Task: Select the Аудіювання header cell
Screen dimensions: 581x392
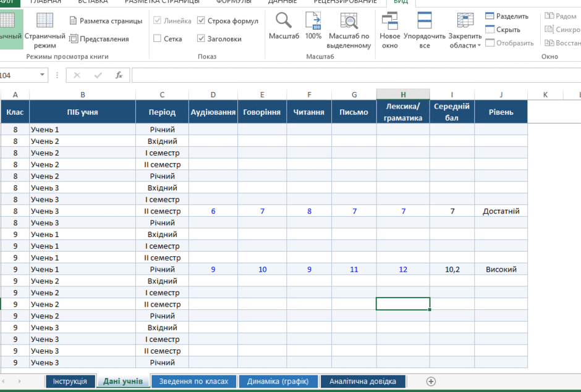Action: 213,112
